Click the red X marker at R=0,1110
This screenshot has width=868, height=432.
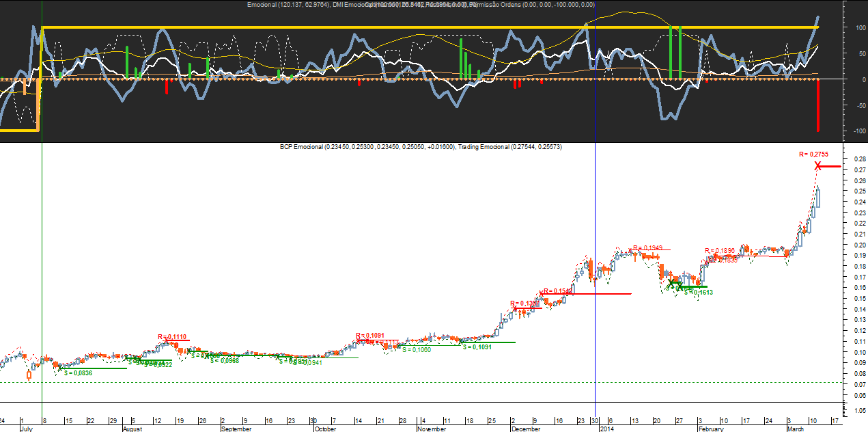click(165, 340)
